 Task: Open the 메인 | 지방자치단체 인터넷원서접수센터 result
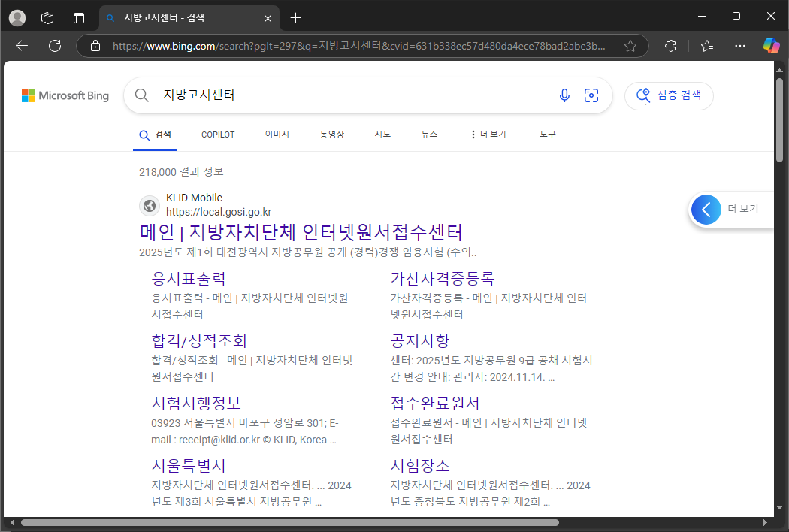pyautogui.click(x=301, y=232)
